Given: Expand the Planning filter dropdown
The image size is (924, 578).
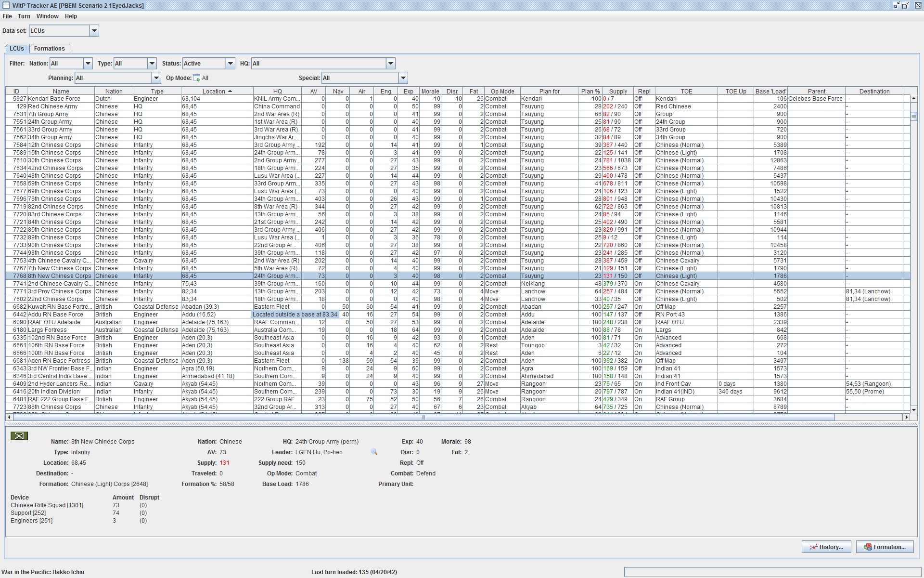Looking at the screenshot, I should click(156, 78).
